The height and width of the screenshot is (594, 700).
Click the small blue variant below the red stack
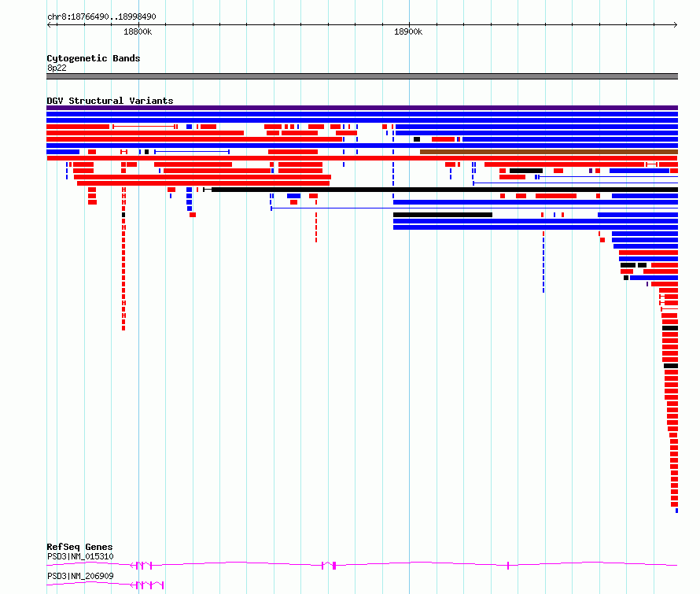pos(676,511)
